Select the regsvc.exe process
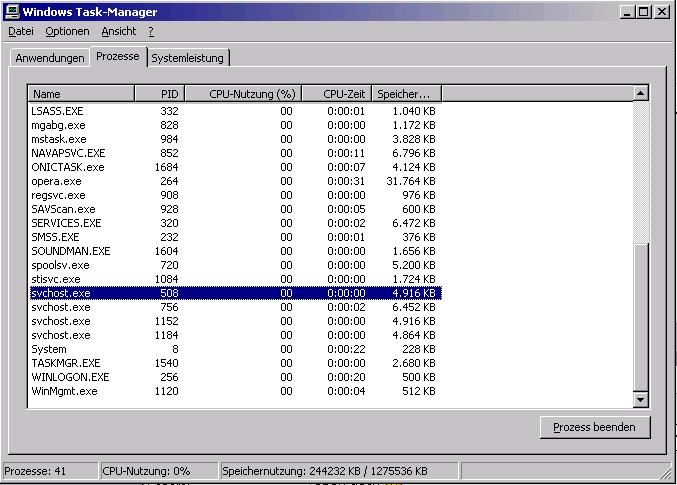The width and height of the screenshot is (677, 485). [x=235, y=195]
